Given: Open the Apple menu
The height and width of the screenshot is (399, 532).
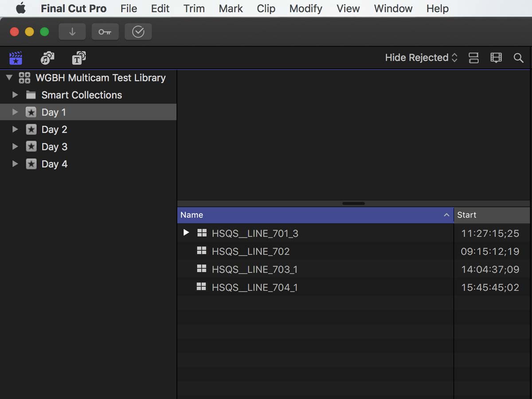Looking at the screenshot, I should coord(20,8).
